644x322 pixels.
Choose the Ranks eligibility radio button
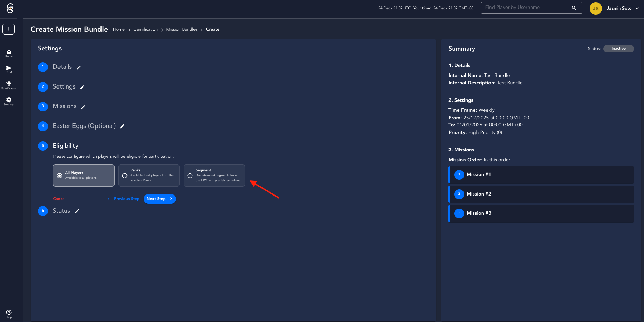pyautogui.click(x=125, y=176)
